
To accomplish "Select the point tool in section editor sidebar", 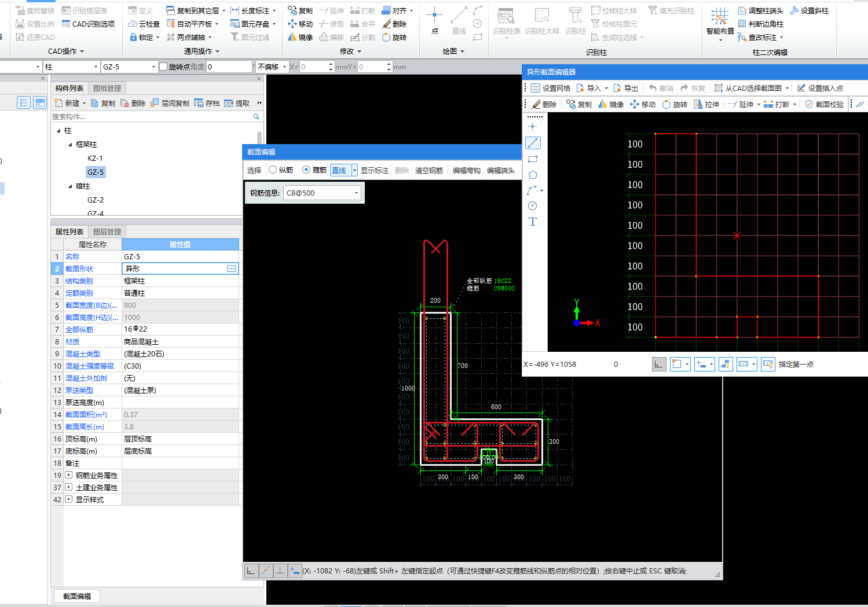I will click(533, 126).
